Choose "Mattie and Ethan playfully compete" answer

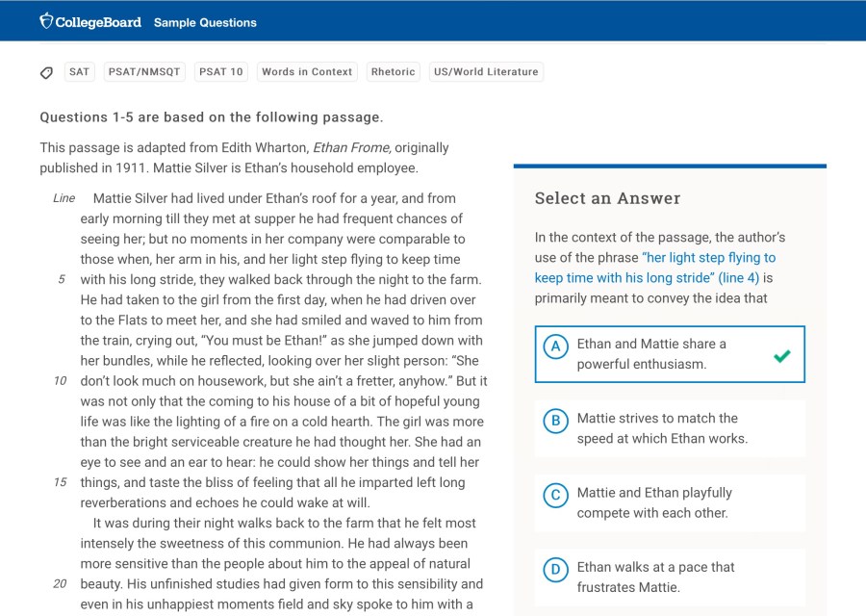[654, 502]
